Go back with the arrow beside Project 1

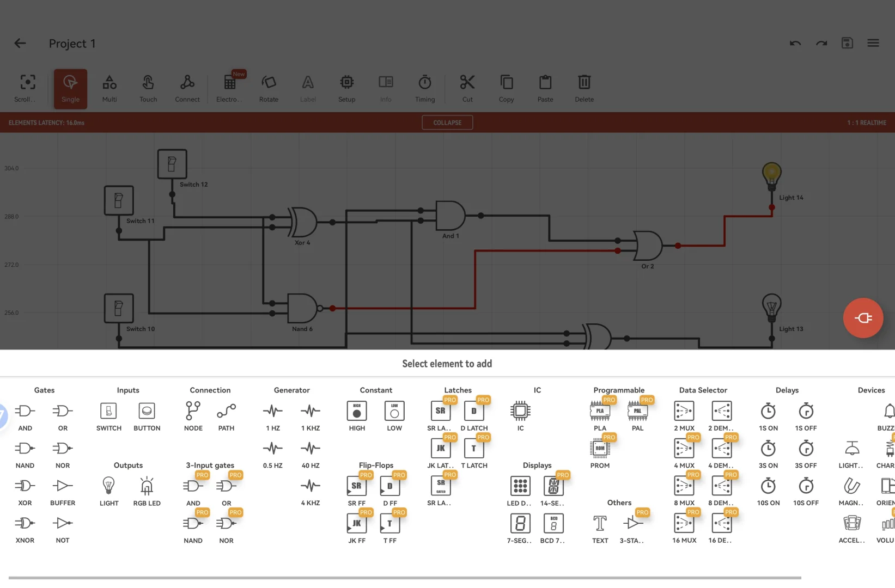(20, 43)
